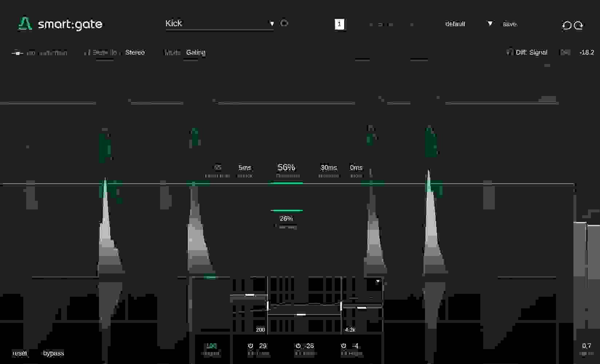The height and width of the screenshot is (364, 600).
Task: Select Stereo channel mode
Action: click(x=135, y=52)
